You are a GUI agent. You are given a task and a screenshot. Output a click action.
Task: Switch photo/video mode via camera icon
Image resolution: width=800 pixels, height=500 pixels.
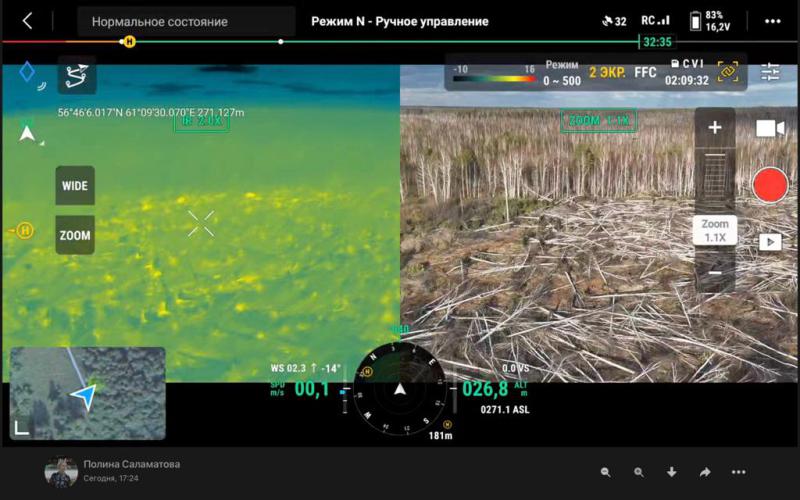click(x=769, y=128)
